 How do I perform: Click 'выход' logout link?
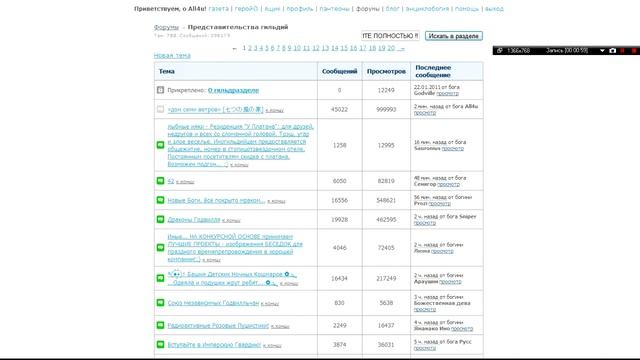494,9
